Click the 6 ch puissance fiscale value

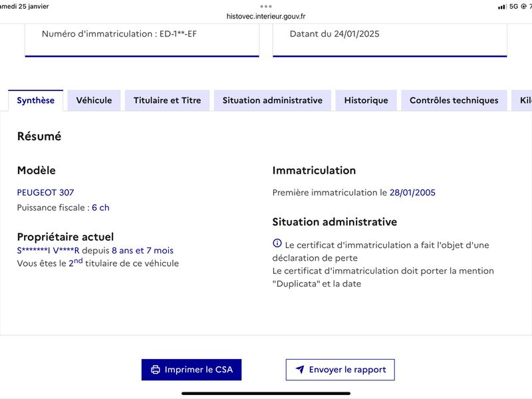(x=100, y=207)
